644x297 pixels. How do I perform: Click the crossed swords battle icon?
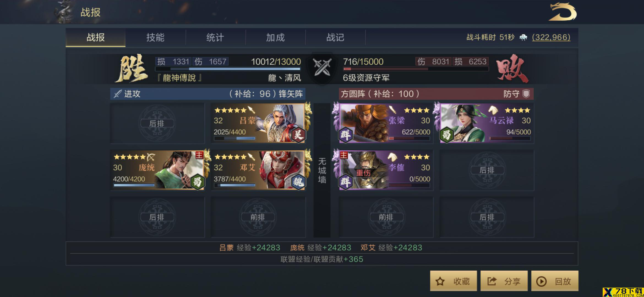pyautogui.click(x=322, y=67)
